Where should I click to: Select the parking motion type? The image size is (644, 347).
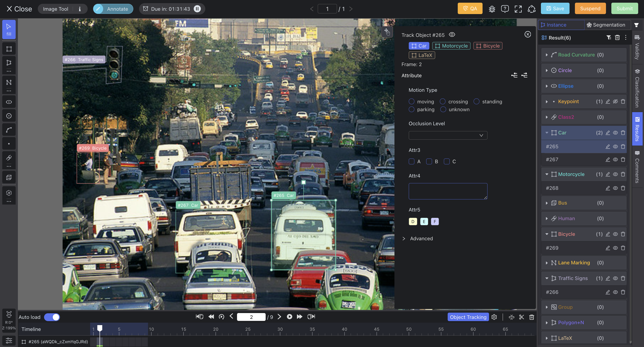(x=411, y=109)
